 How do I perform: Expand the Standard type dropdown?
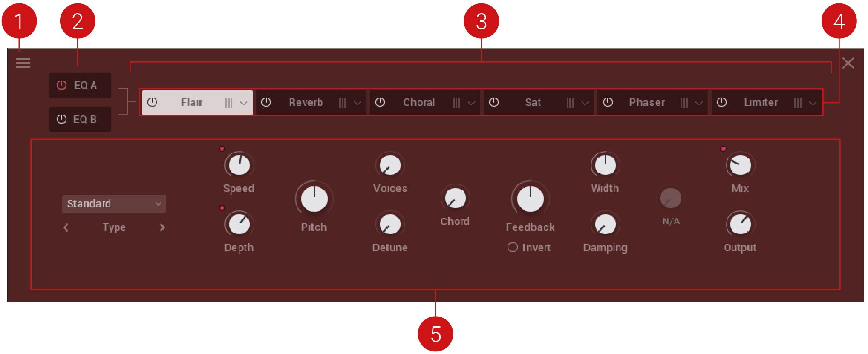coord(114,204)
